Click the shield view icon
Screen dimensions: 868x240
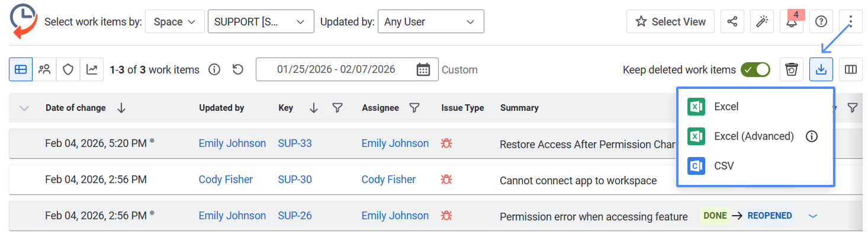click(68, 69)
